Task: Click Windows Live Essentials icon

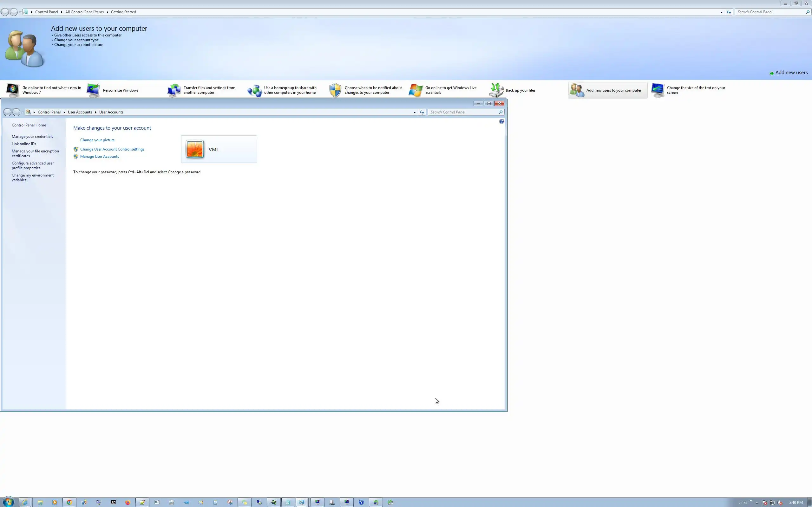Action: coord(416,90)
